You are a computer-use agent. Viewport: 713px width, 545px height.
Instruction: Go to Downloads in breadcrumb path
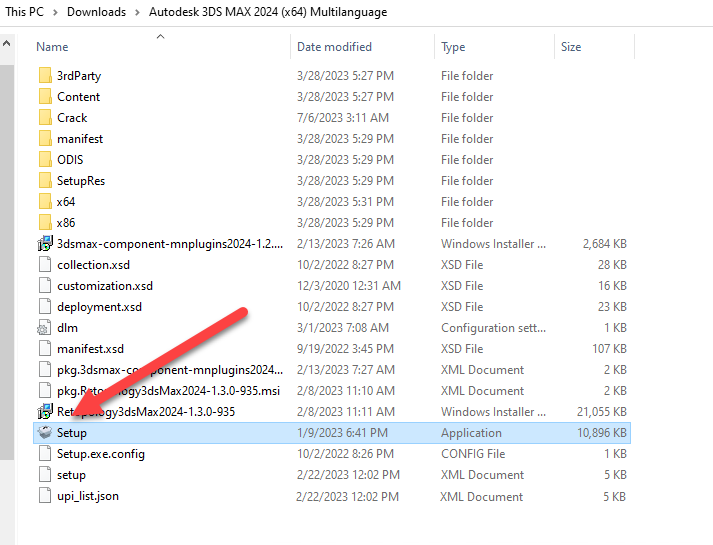[x=96, y=12]
